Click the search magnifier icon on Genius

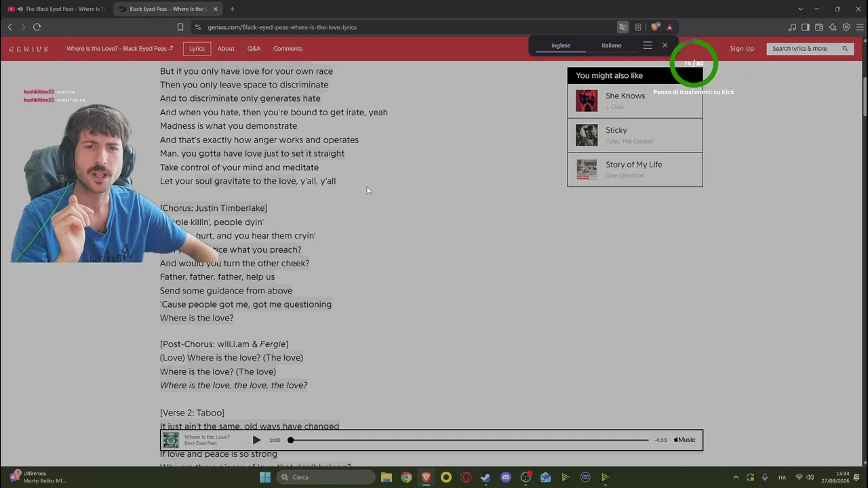coord(845,49)
